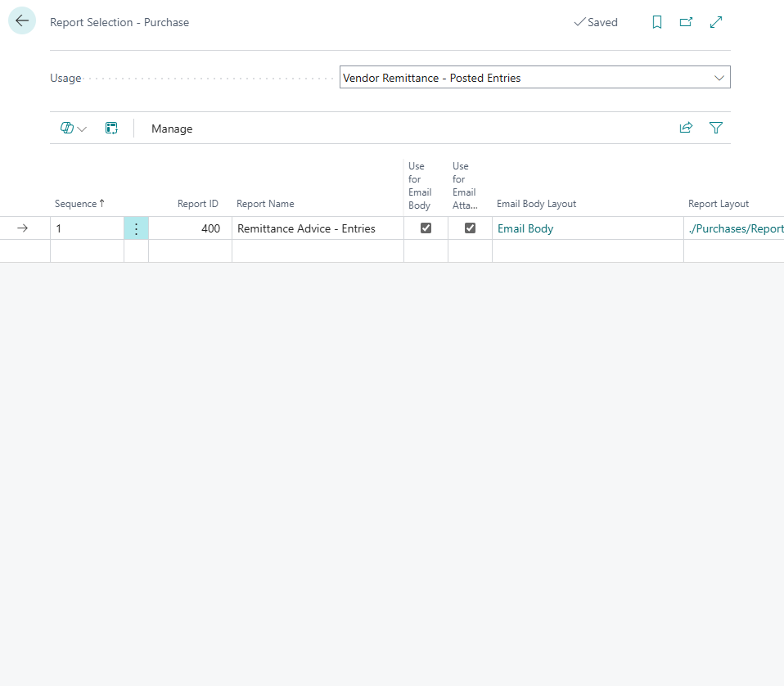Open the Usage dropdown
The image size is (784, 686).
click(719, 77)
